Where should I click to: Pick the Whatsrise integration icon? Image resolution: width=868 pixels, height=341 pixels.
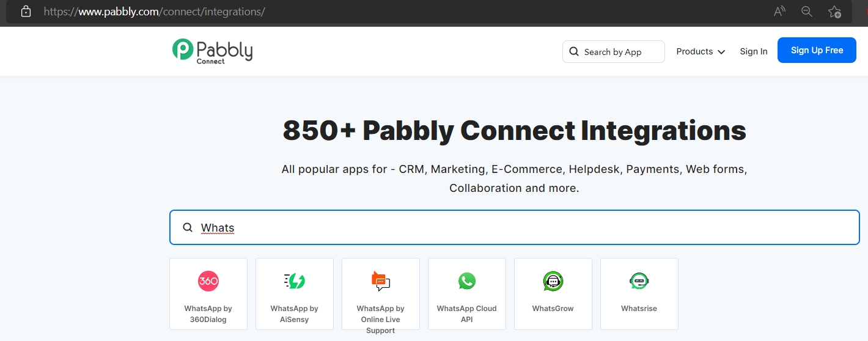tap(639, 281)
